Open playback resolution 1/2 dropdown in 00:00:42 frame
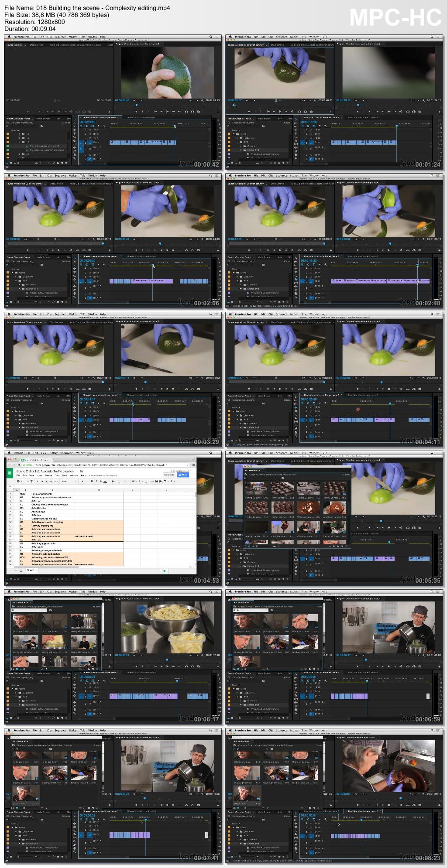This screenshot has height=868, width=447. [191, 100]
